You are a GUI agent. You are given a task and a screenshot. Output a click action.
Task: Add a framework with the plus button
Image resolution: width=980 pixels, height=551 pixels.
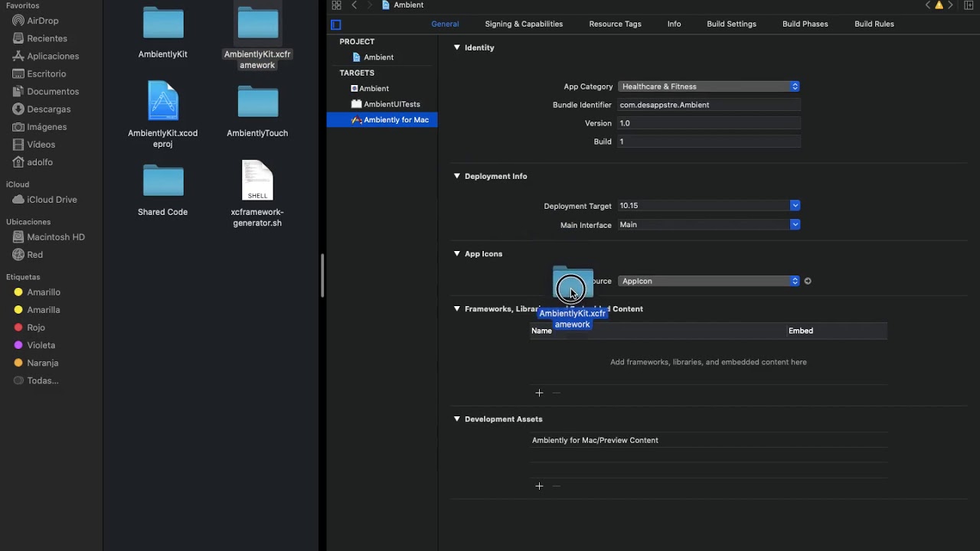pyautogui.click(x=539, y=393)
